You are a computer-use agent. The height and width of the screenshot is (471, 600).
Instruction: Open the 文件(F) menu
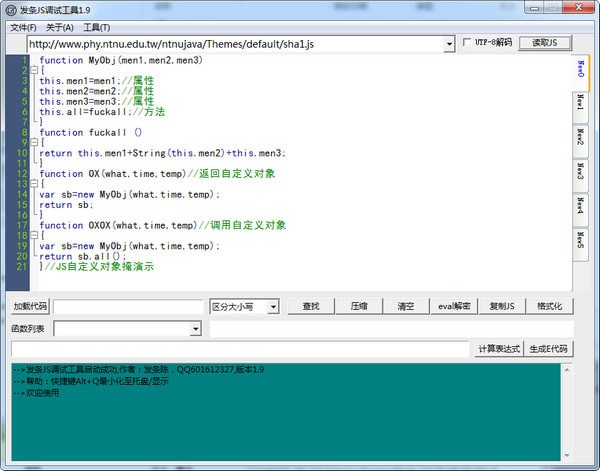[22, 27]
